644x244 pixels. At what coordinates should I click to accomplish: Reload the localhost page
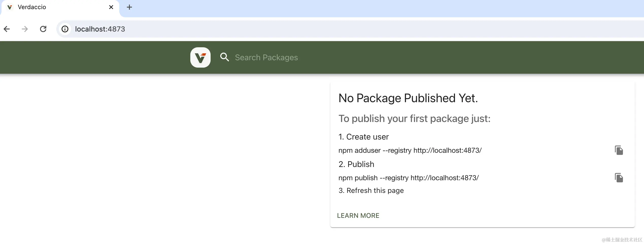[x=43, y=29]
